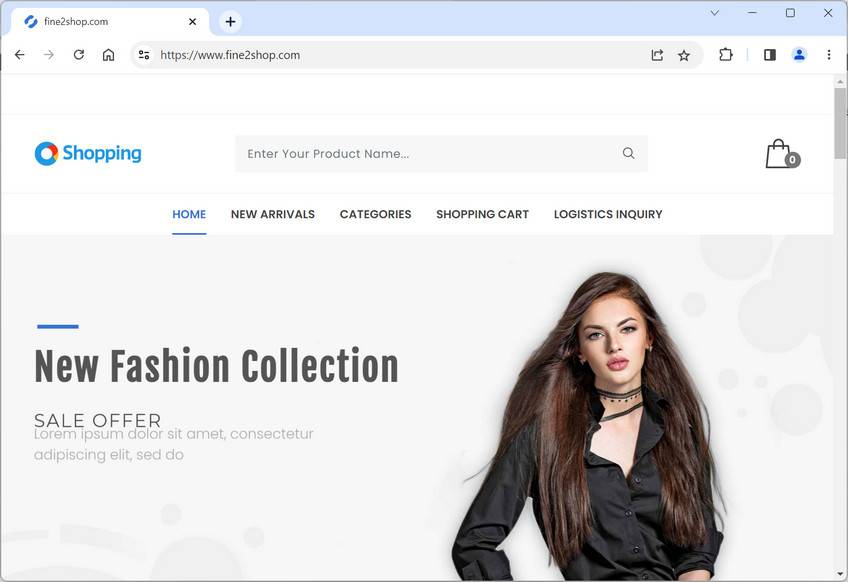
Task: Click the browser forward arrow
Action: tap(49, 55)
